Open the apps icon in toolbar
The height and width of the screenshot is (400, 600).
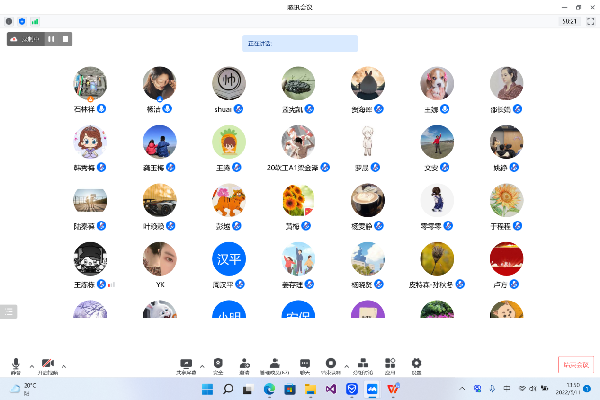click(390, 364)
